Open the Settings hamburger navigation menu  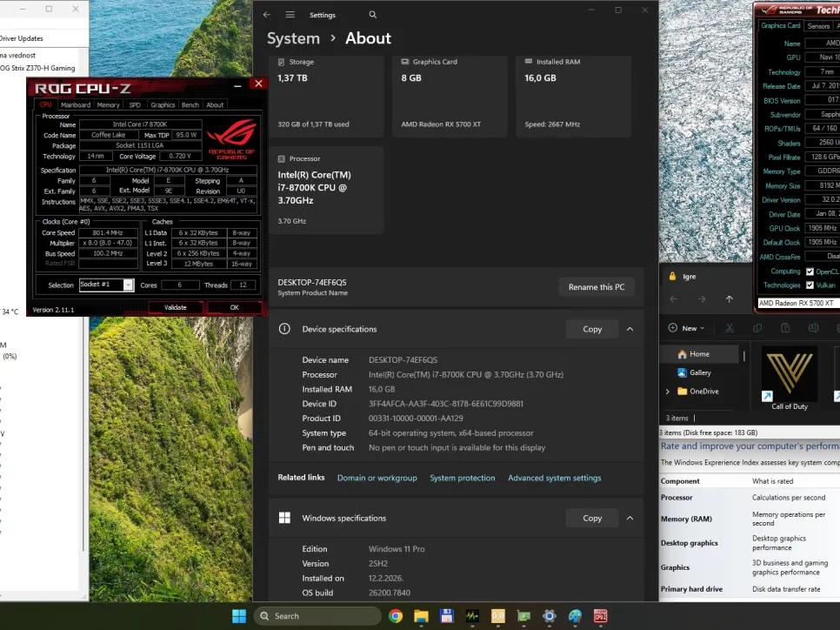tap(290, 15)
